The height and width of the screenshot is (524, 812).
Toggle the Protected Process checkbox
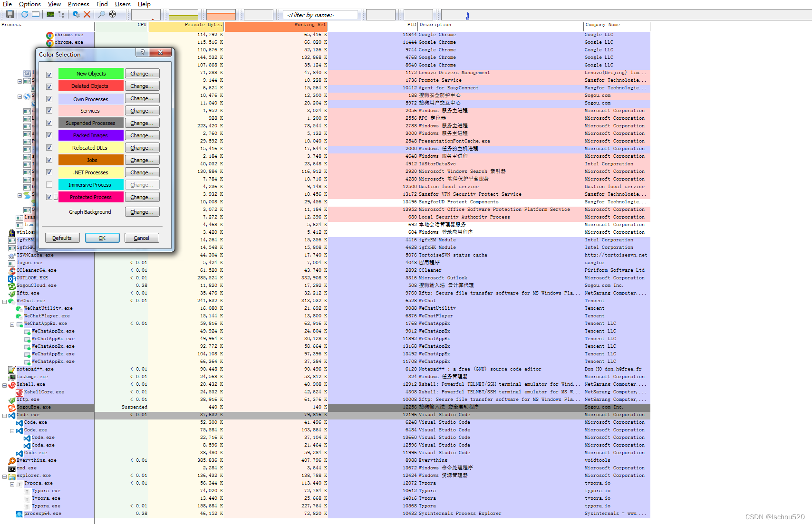pos(49,197)
